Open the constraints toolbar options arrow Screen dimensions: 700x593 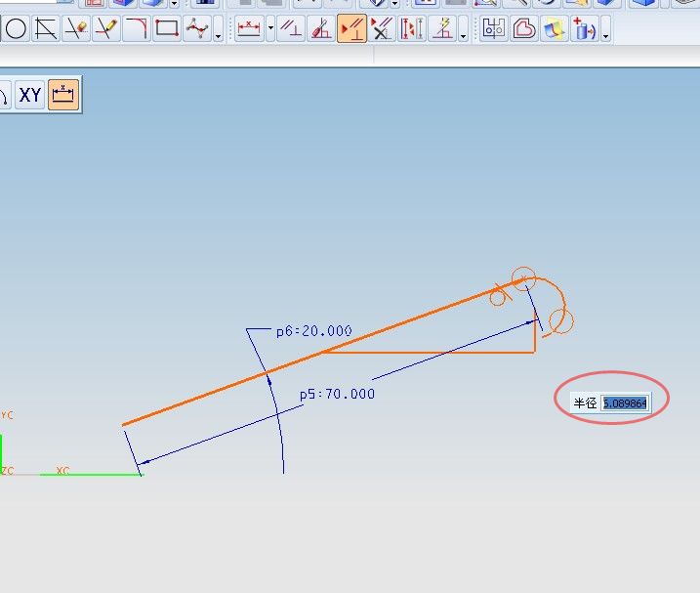pos(464,29)
